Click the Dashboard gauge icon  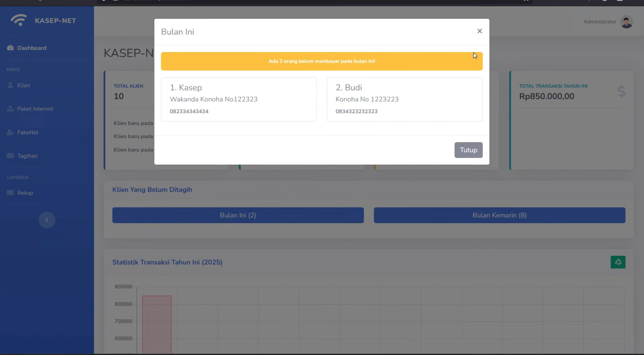(10, 48)
